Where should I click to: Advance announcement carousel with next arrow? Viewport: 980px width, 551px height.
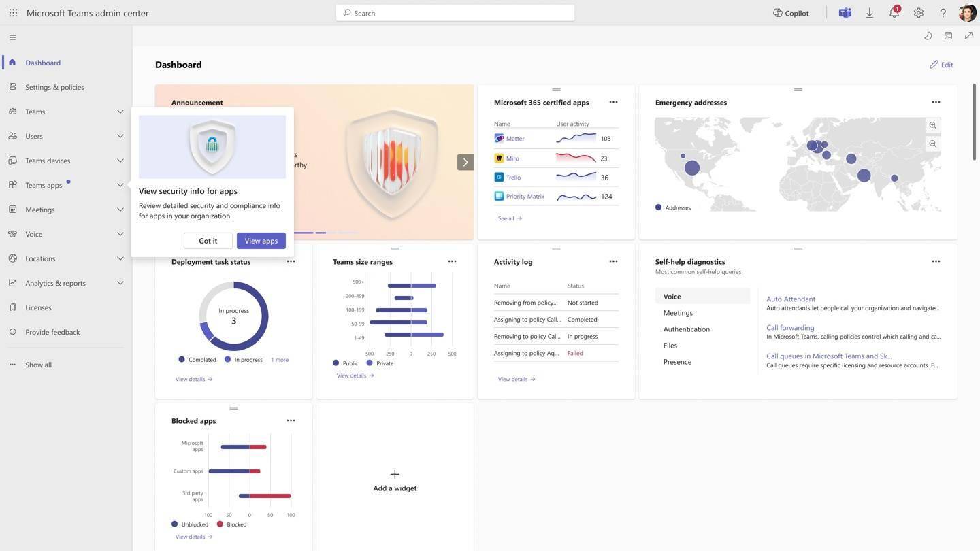click(465, 162)
